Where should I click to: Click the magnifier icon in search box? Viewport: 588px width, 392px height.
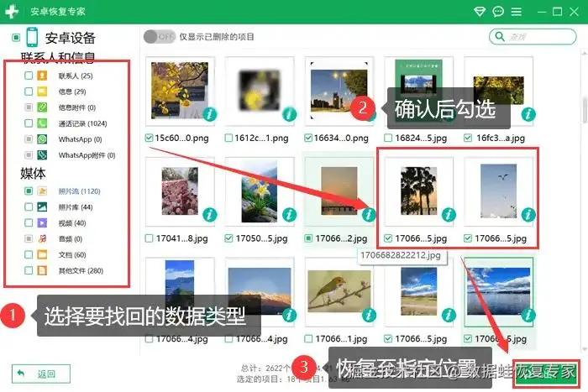500,36
